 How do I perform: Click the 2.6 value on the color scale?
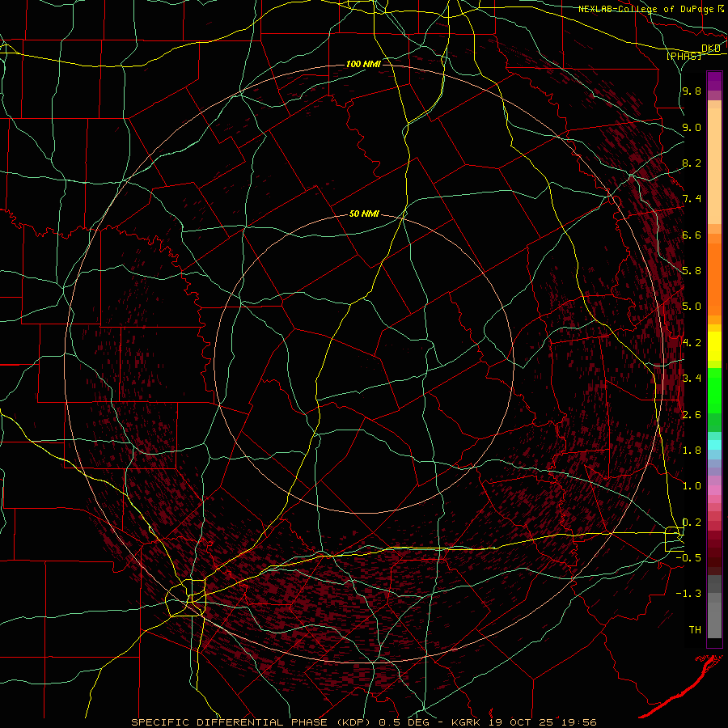pyautogui.click(x=692, y=415)
